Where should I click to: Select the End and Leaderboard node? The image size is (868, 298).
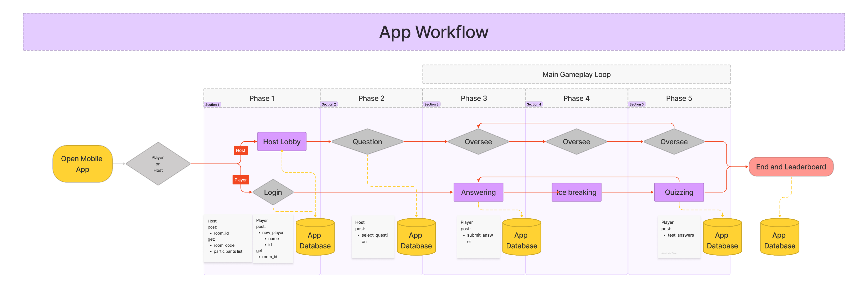point(791,167)
